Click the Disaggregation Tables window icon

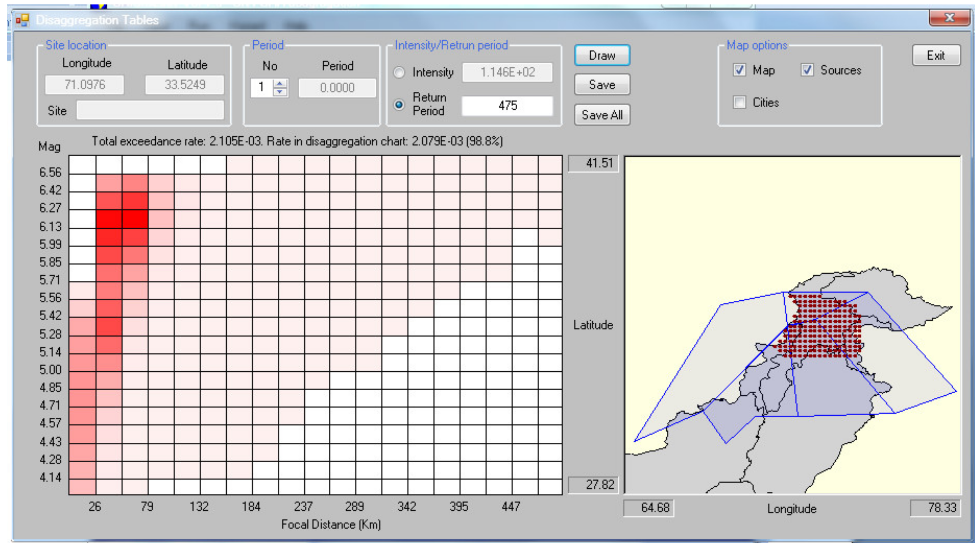click(23, 20)
